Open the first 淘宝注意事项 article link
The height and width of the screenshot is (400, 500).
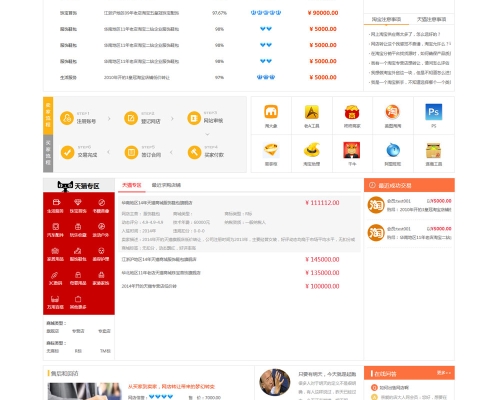click(405, 34)
